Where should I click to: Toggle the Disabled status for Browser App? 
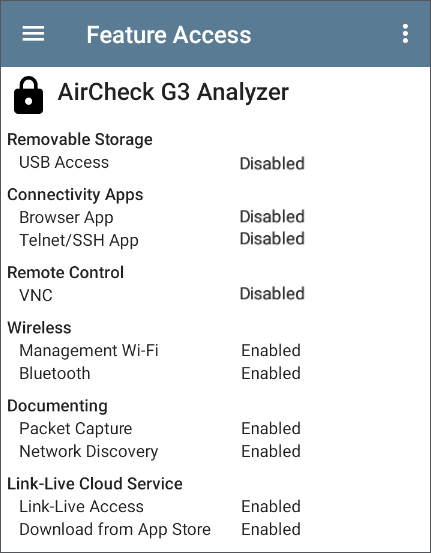pyautogui.click(x=272, y=216)
